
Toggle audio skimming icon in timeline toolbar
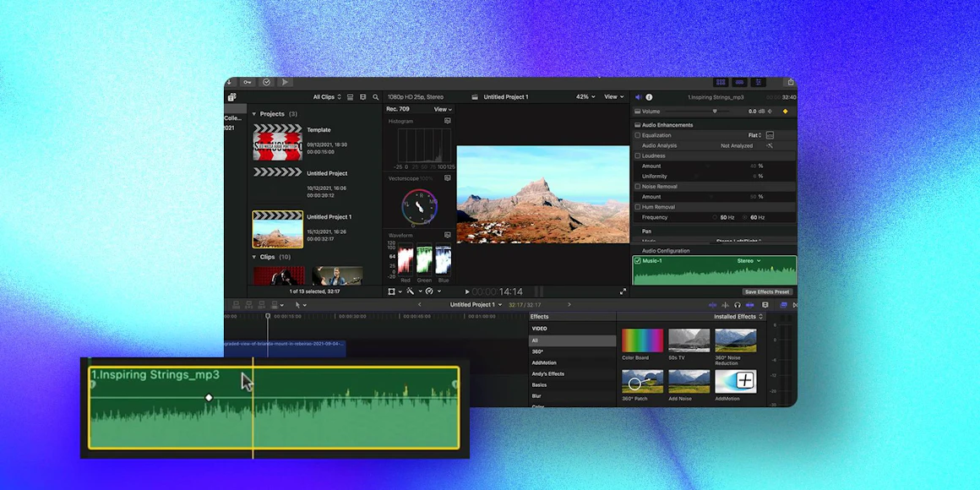point(725,305)
